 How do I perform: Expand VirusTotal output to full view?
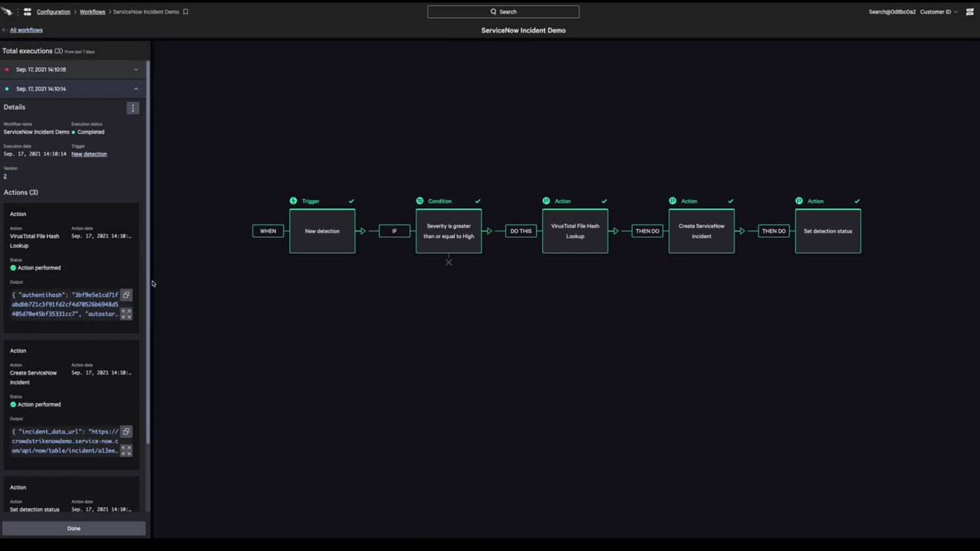[126, 314]
